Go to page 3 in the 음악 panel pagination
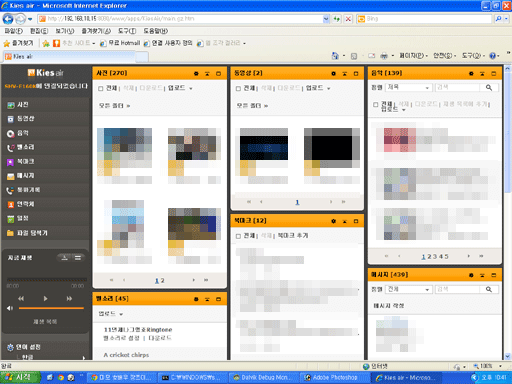The image size is (512, 384). [435, 257]
